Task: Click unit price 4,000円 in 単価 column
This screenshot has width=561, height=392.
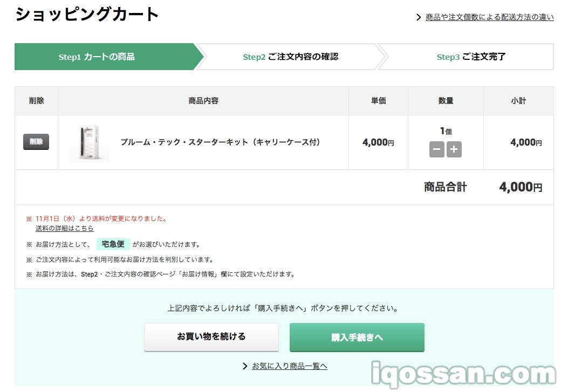Action: [378, 142]
